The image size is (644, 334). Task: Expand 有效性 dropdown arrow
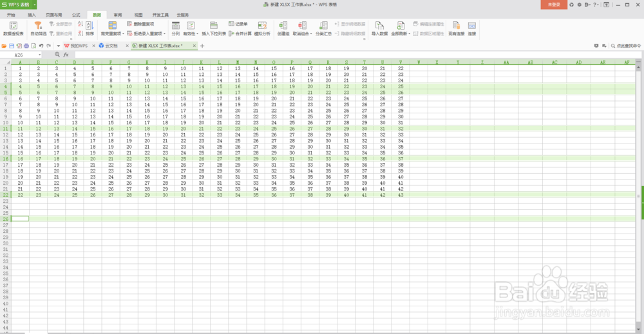[x=198, y=34]
